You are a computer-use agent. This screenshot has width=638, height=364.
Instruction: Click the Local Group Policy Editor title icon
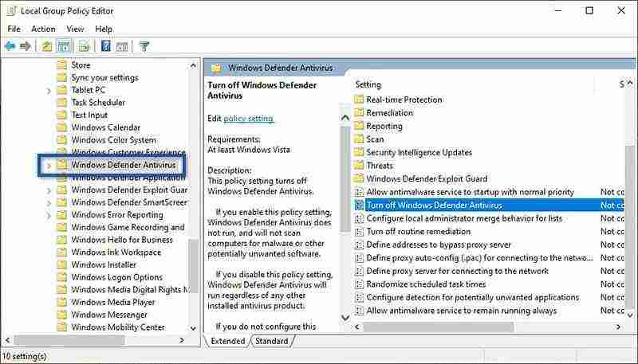(x=11, y=11)
